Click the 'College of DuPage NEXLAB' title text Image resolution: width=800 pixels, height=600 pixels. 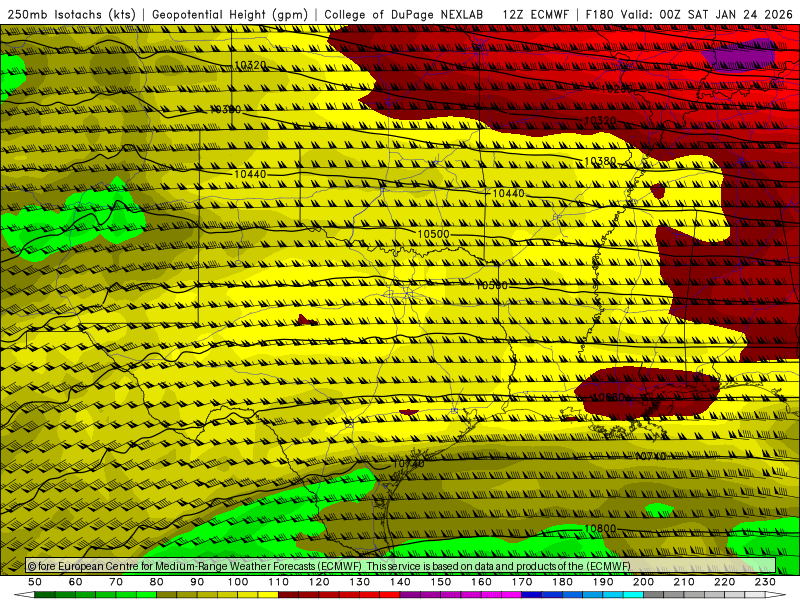(403, 14)
